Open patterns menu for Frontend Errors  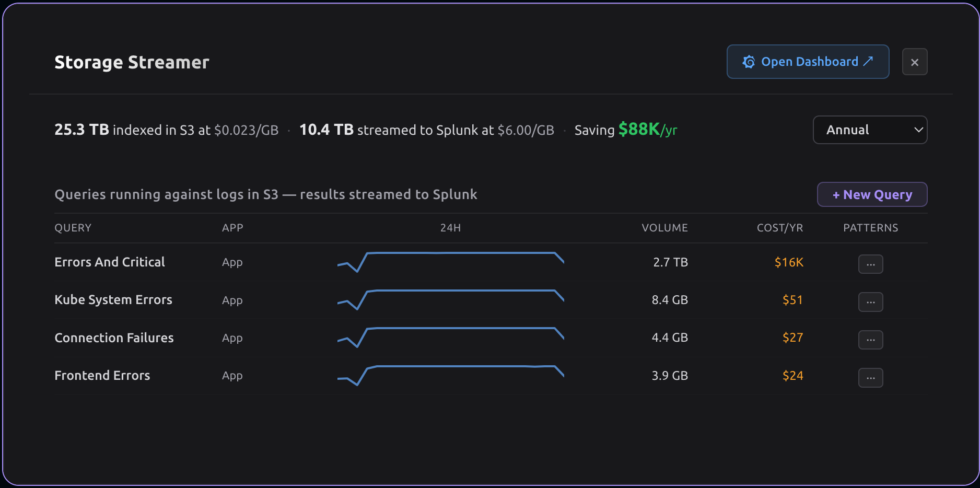870,378
